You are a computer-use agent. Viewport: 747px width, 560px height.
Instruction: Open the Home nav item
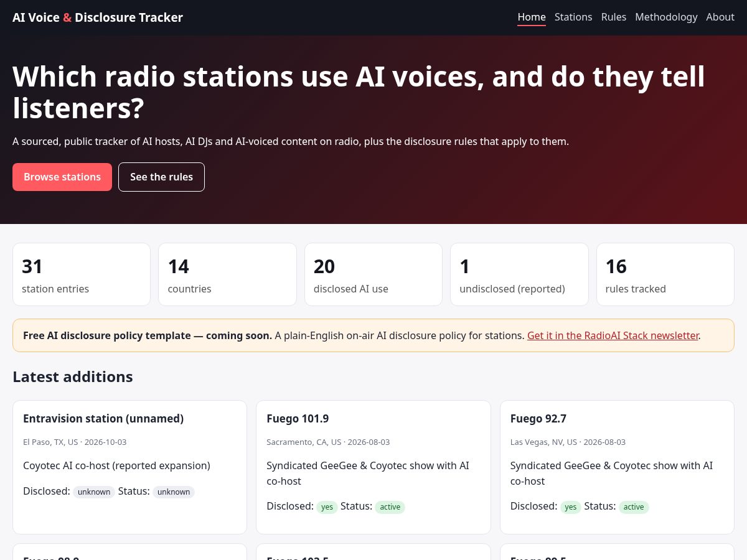click(532, 17)
